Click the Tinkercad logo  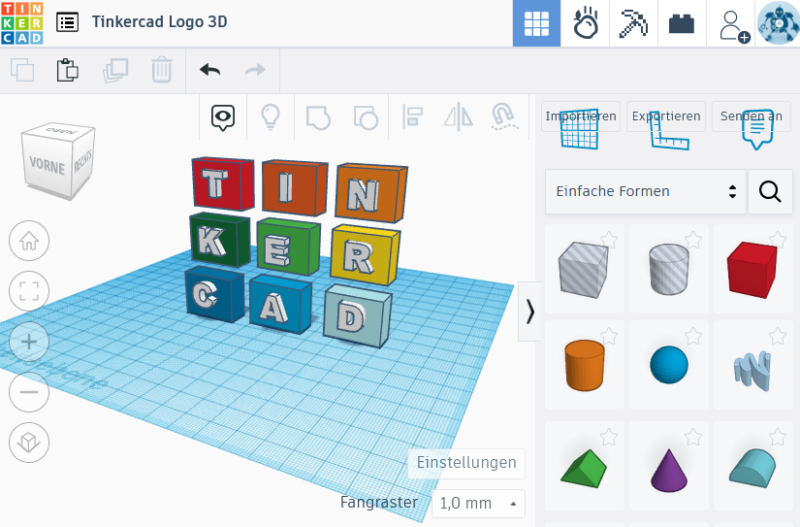point(22,23)
